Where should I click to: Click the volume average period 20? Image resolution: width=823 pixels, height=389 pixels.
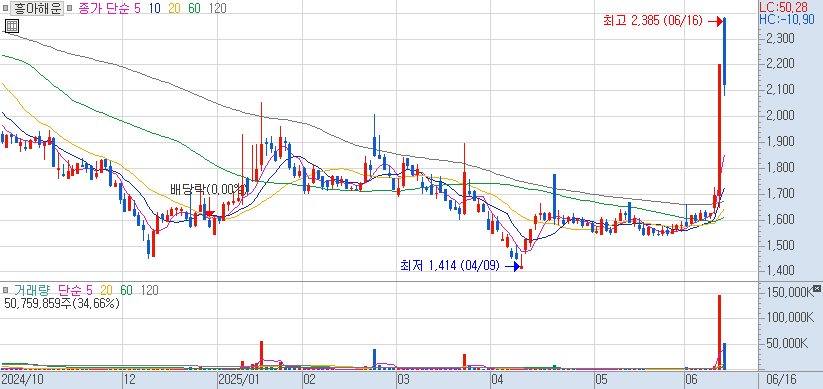click(x=107, y=290)
